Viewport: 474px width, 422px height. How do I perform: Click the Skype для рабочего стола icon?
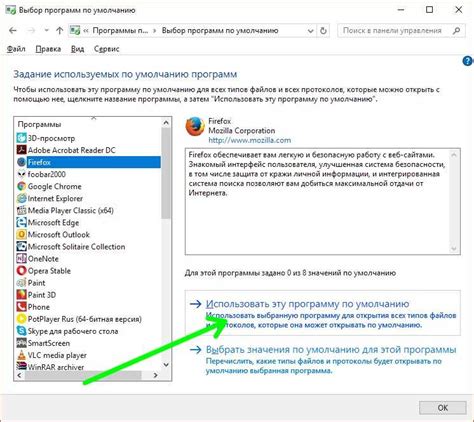click(x=22, y=331)
